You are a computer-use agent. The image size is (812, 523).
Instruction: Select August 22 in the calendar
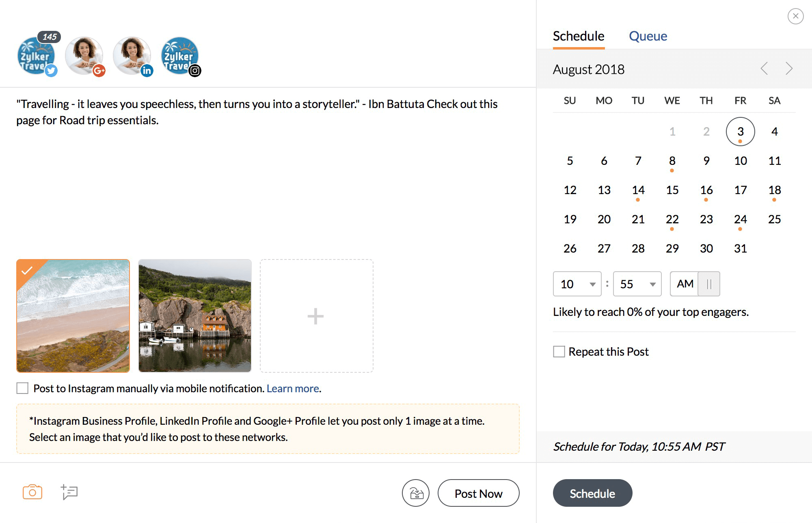point(672,219)
